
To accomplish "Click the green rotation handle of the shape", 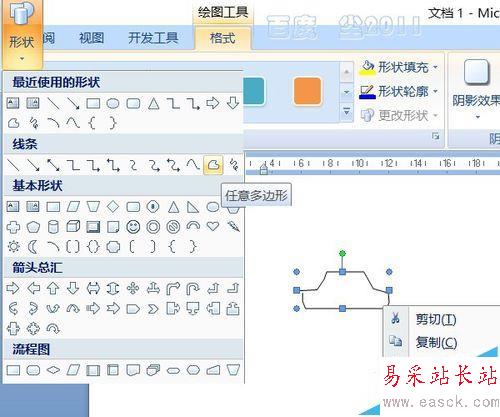I will click(342, 254).
